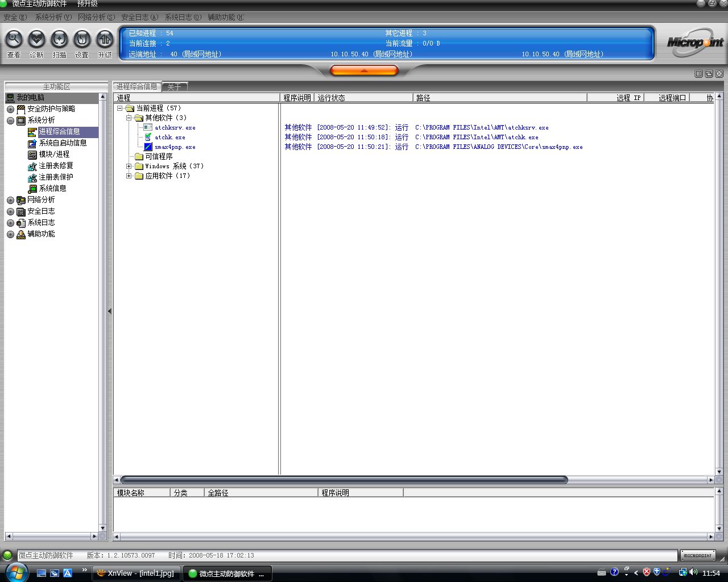This screenshot has width=728, height=582.
Task: Collapse 系统分析 node in sidebar tree
Action: [10, 120]
